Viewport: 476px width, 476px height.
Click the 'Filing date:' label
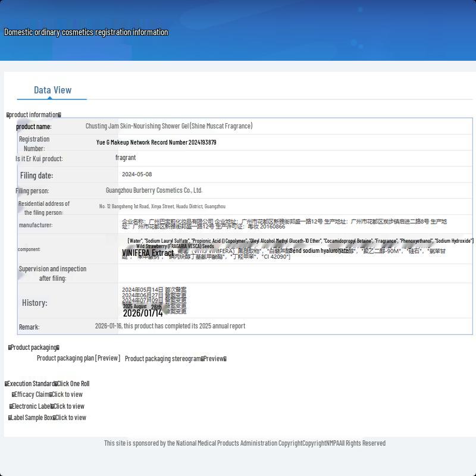36,176
